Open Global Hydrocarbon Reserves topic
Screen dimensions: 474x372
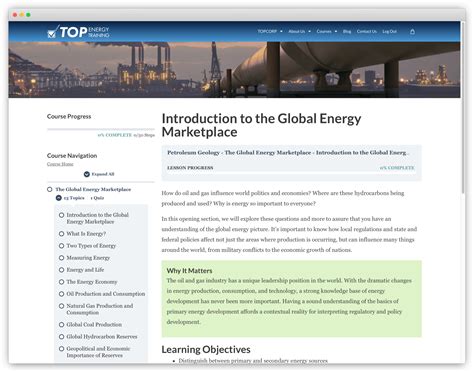(x=102, y=336)
